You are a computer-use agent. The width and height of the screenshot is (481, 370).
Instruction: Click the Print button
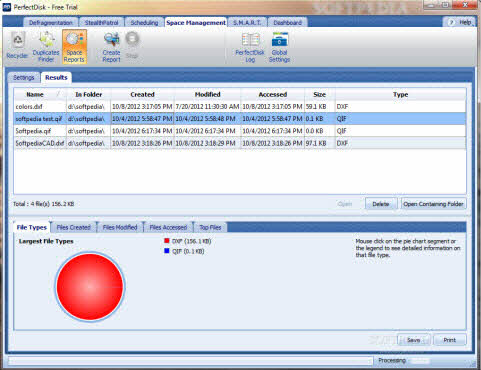pos(449,340)
